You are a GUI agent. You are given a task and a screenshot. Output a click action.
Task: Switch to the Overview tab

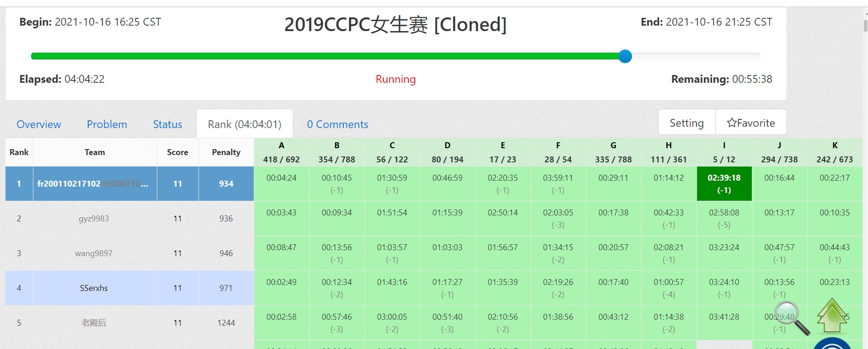click(x=39, y=124)
